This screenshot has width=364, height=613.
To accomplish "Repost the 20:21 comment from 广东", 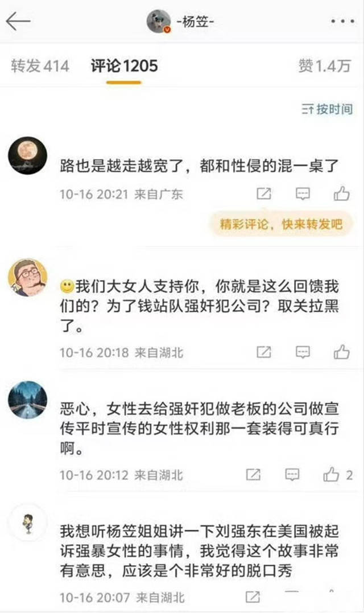I will tap(264, 194).
